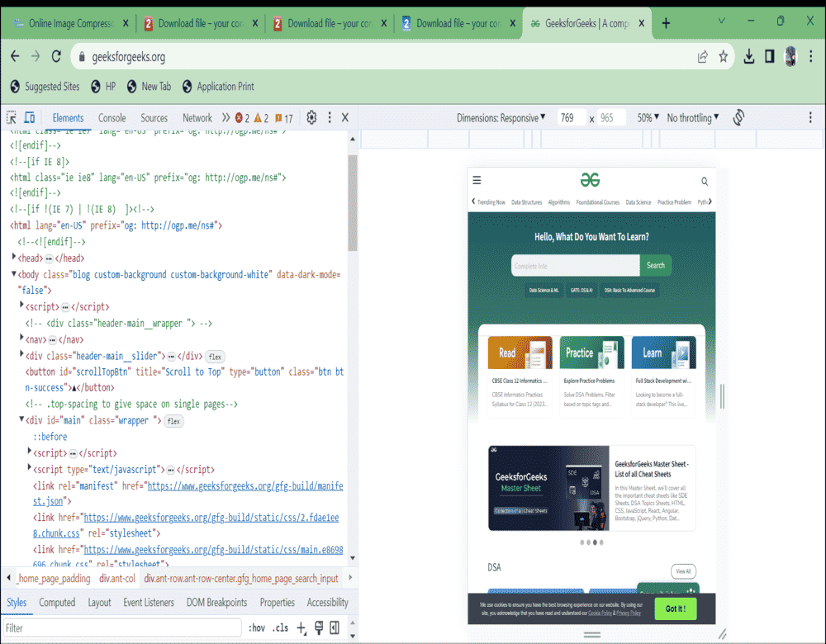Toggle the device toolbar icon
The height and width of the screenshot is (644, 826).
(30, 118)
